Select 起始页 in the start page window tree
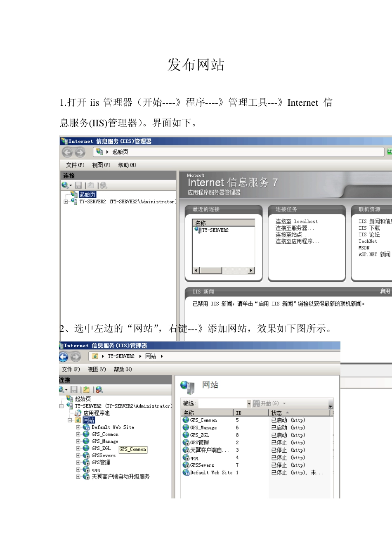The width and height of the screenshot is (392, 555). point(87,194)
